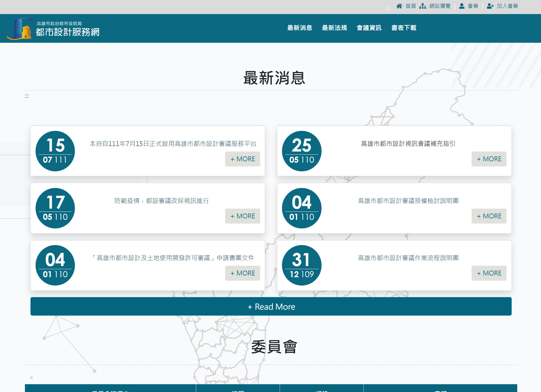The image size is (541, 392).
Task: Open news title 防範疫情，都設審議改採視訊進行
Action: click(162, 201)
